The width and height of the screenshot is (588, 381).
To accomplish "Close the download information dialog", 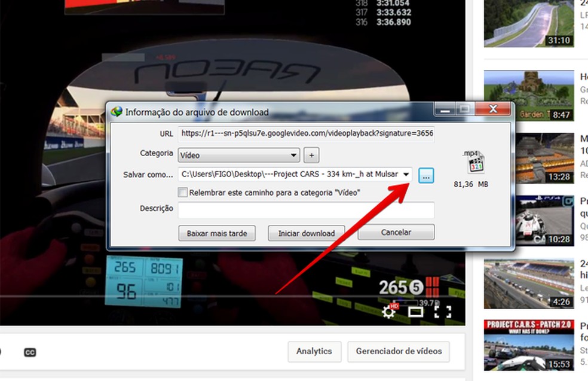I will pyautogui.click(x=493, y=109).
